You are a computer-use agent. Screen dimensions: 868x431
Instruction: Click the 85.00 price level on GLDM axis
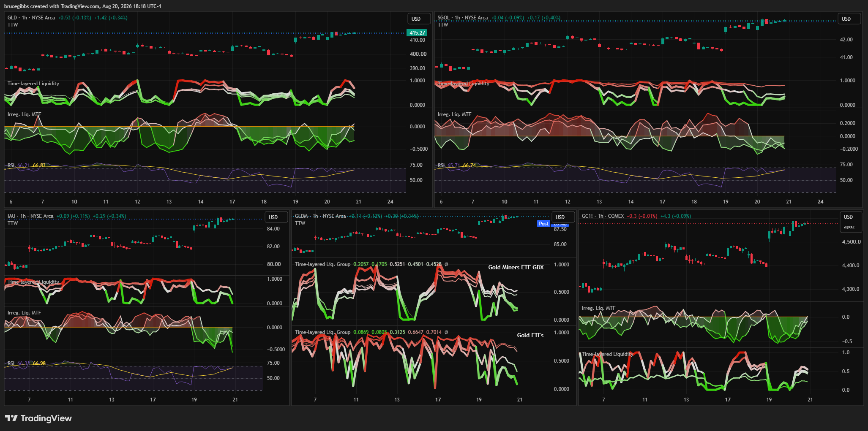click(560, 244)
